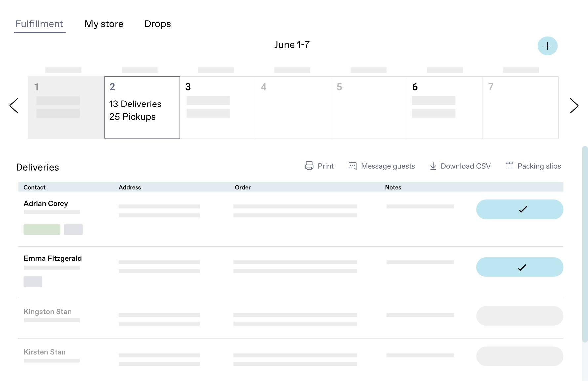Toggle Emma Fitzgerald delivery checkmark
The width and height of the screenshot is (588, 381).
pyautogui.click(x=520, y=267)
